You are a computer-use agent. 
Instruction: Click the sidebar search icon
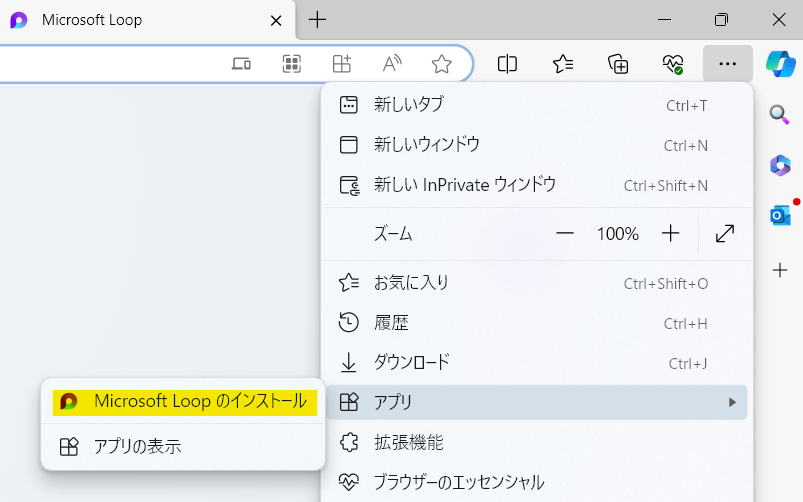(x=779, y=114)
